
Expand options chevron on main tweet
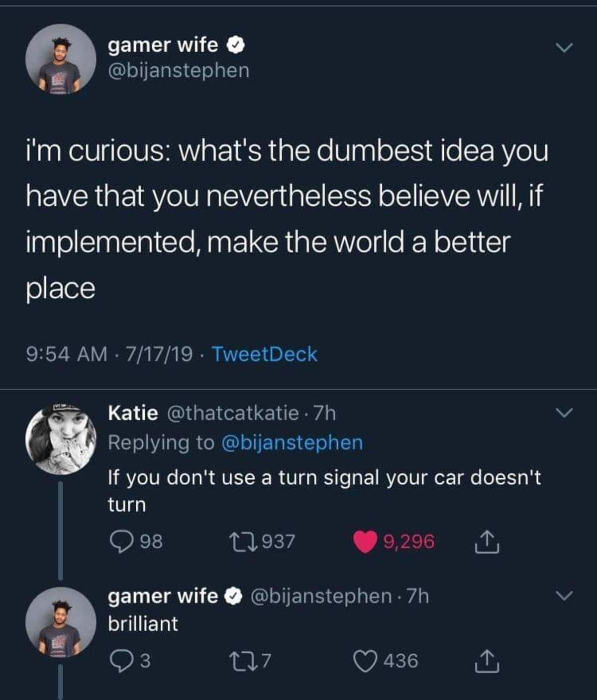click(564, 48)
